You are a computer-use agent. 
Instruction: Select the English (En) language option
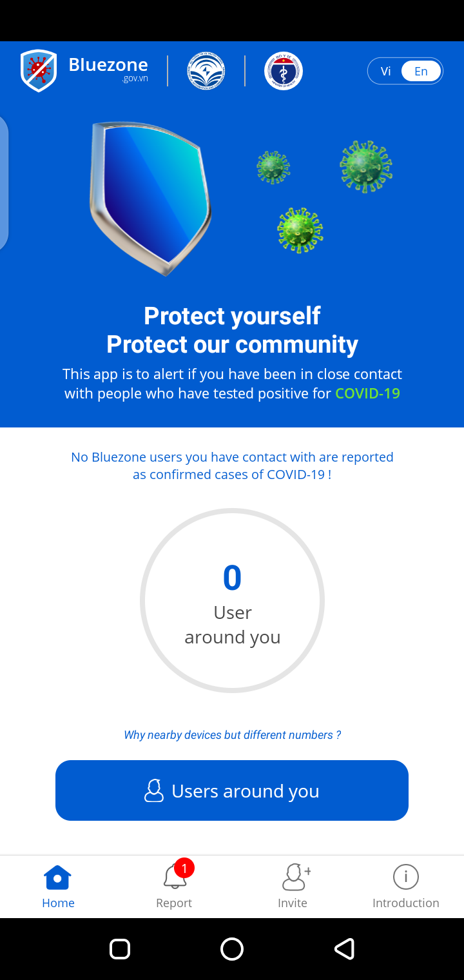point(421,71)
